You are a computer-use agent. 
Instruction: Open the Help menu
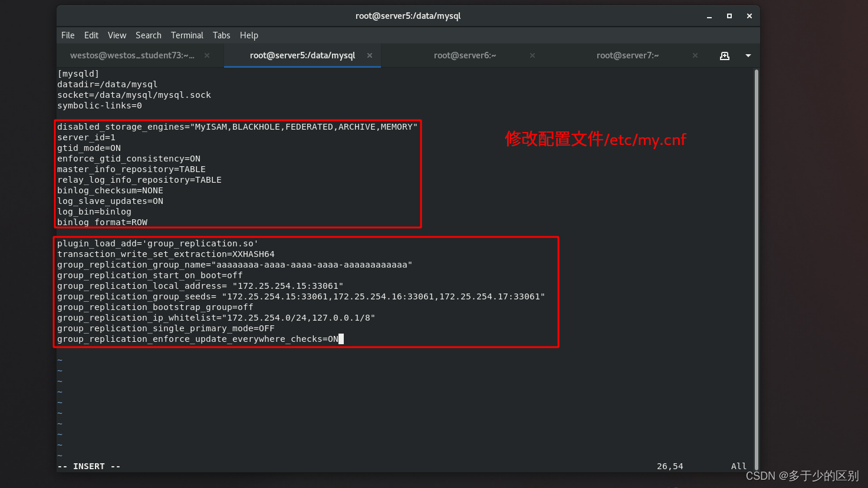click(x=249, y=35)
